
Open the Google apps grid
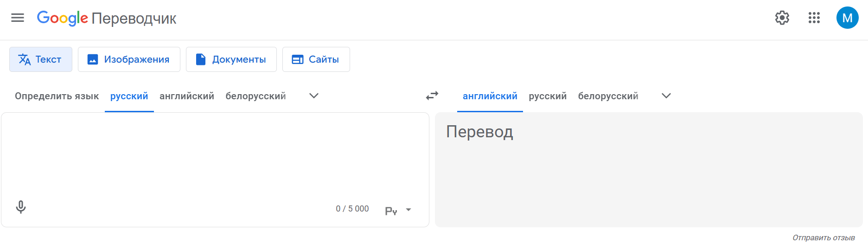(814, 18)
